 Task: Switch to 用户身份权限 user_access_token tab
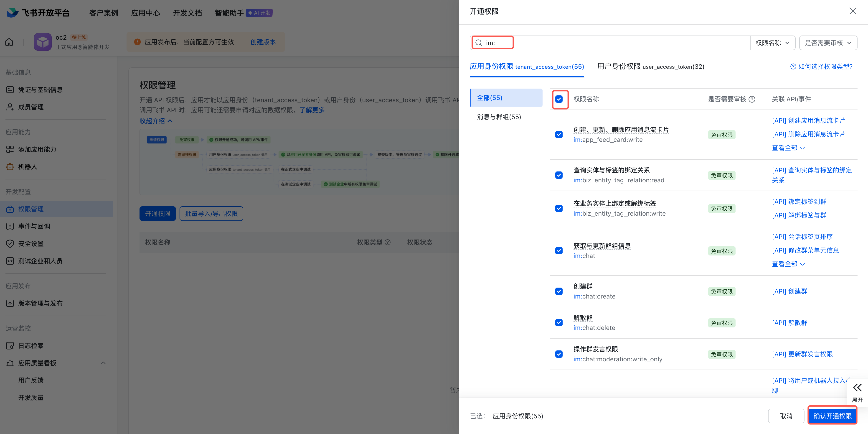(x=650, y=66)
